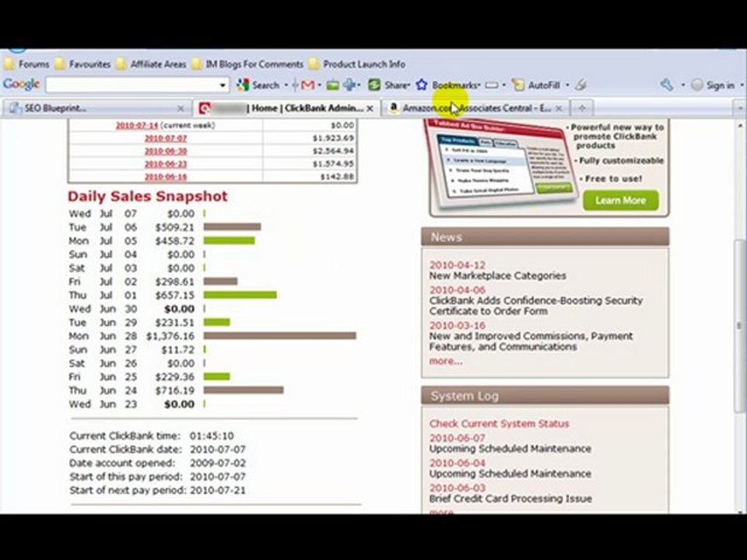Open the 2010-06-04 system log link
The height and width of the screenshot is (560, 747).
[x=458, y=463]
